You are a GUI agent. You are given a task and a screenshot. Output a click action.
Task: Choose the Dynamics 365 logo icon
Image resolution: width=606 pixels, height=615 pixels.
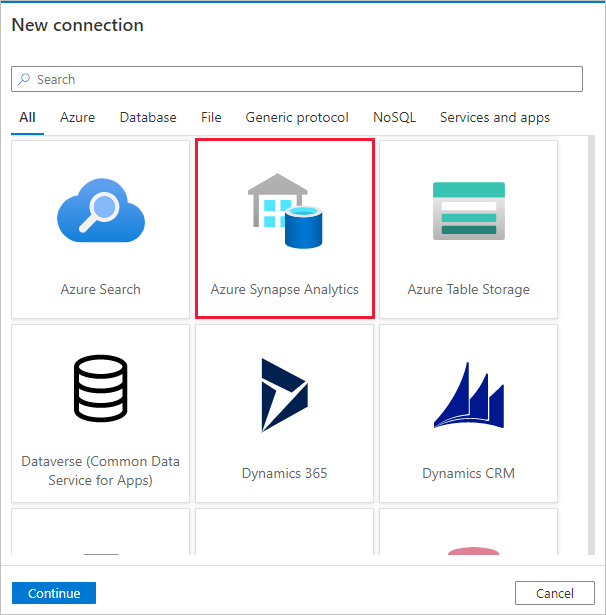click(x=284, y=395)
